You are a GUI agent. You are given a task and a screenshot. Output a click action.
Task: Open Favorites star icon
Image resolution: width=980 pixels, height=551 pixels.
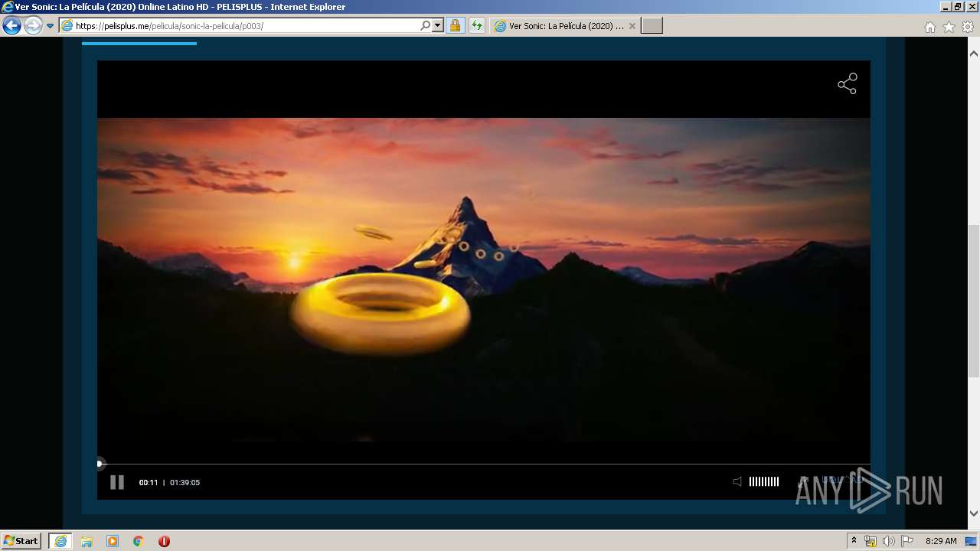point(949,27)
